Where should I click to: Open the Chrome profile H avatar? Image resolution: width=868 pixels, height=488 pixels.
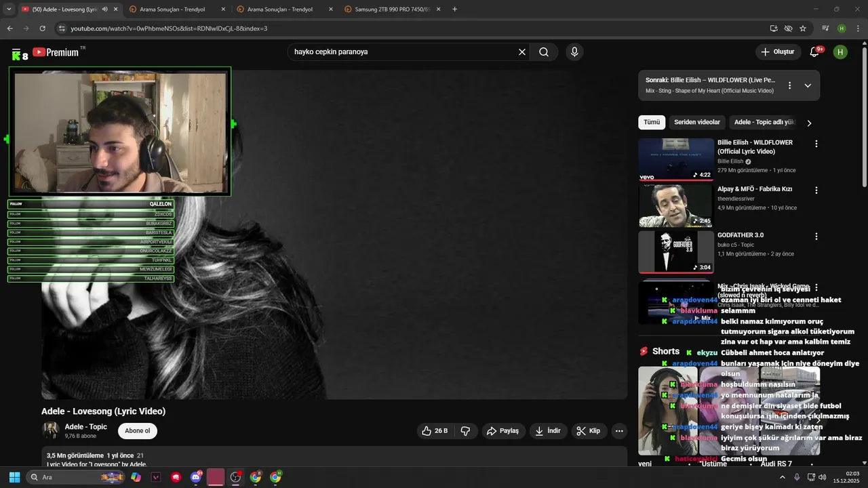(842, 28)
